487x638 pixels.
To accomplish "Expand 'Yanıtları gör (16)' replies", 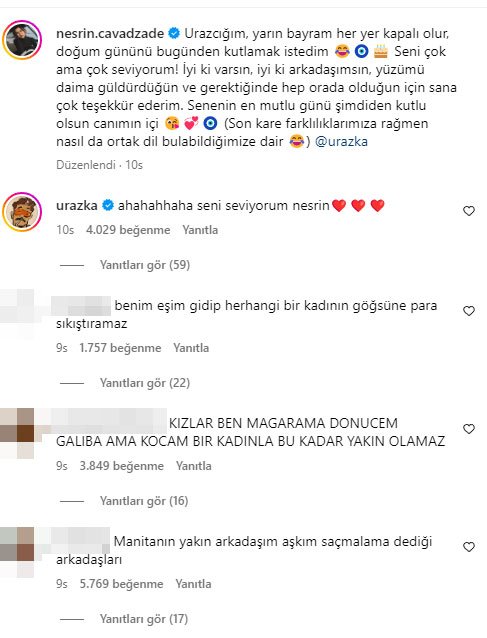I will tap(144, 501).
